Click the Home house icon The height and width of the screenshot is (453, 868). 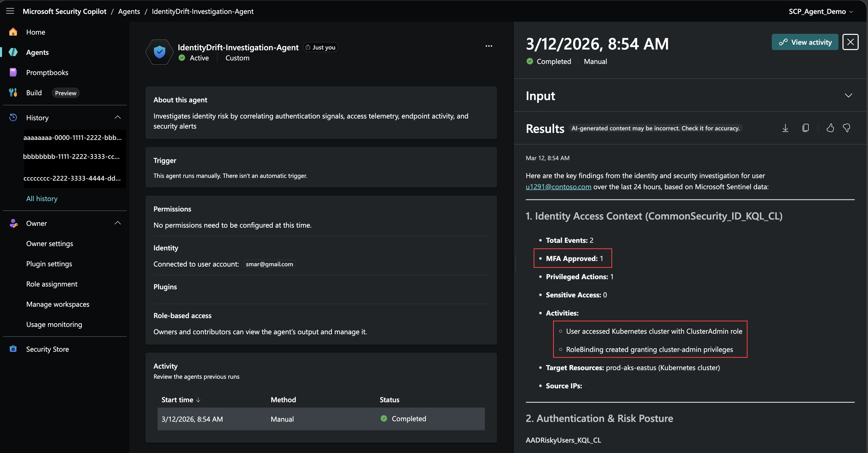point(13,32)
